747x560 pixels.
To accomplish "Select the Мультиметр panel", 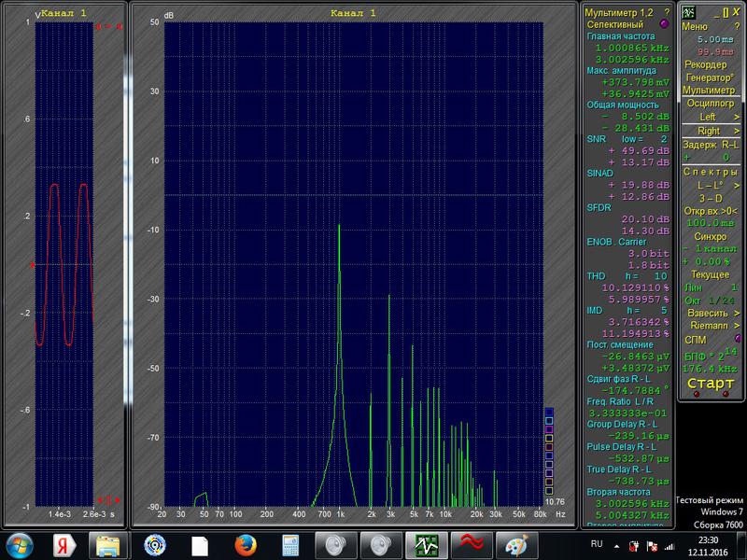I will [x=709, y=90].
